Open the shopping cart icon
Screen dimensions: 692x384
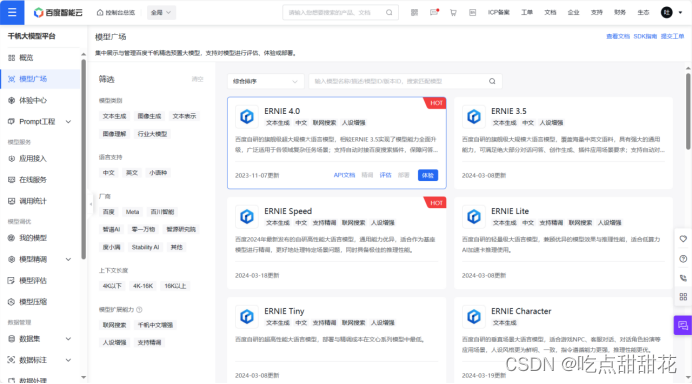(453, 12)
